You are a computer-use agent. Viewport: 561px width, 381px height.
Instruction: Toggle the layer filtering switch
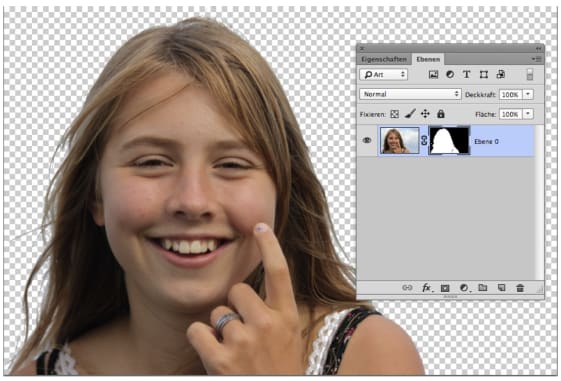[530, 74]
